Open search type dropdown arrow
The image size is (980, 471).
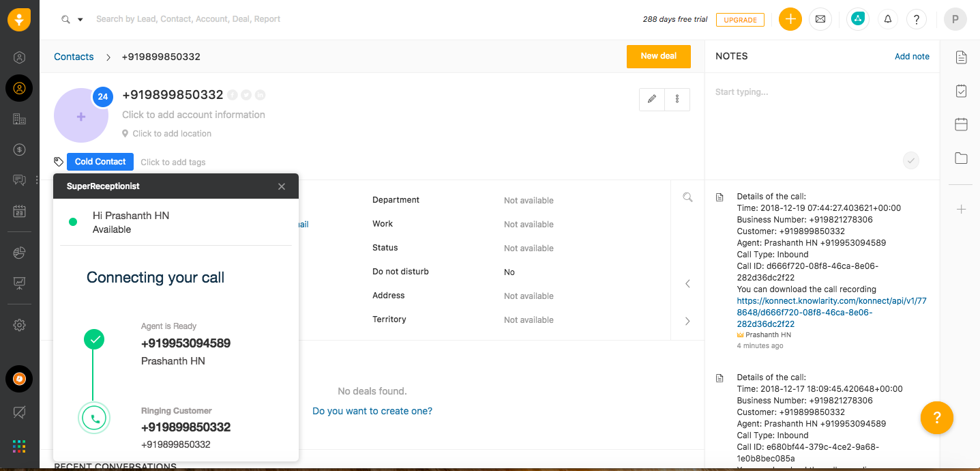coord(80,20)
